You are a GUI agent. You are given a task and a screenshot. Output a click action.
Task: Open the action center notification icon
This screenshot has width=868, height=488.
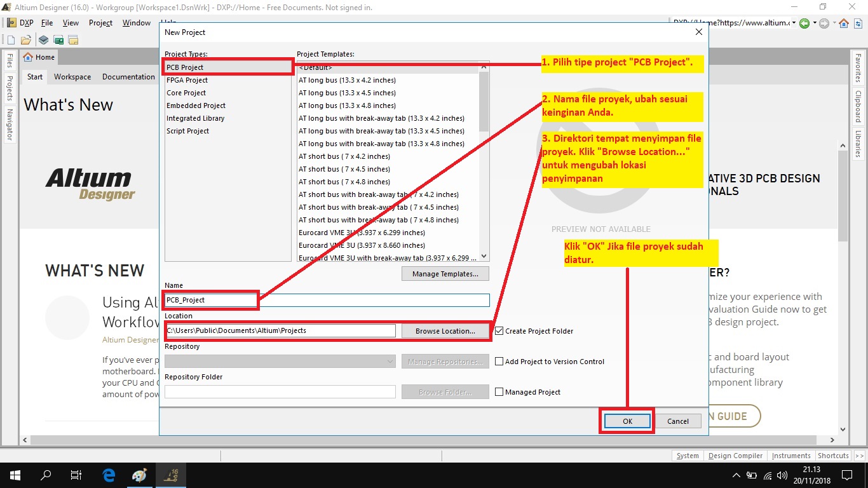pos(847,475)
